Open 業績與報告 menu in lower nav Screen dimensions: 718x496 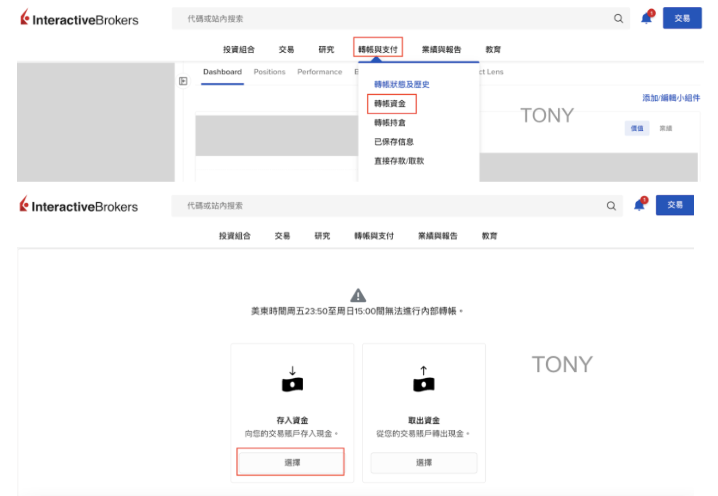click(x=438, y=236)
